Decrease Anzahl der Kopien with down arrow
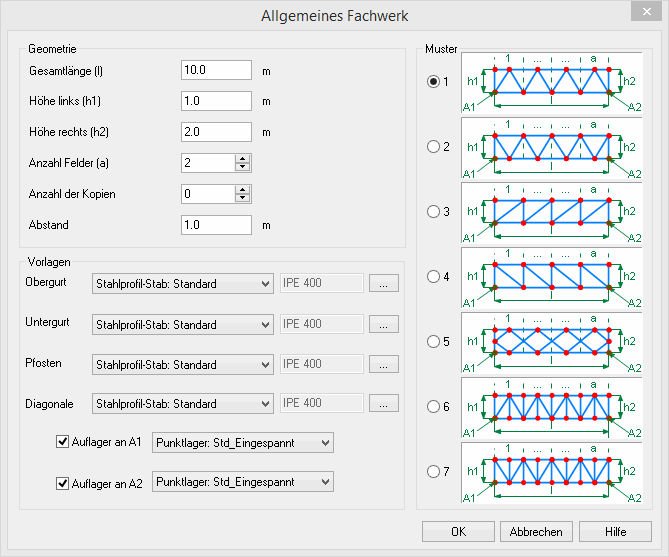 coord(242,198)
